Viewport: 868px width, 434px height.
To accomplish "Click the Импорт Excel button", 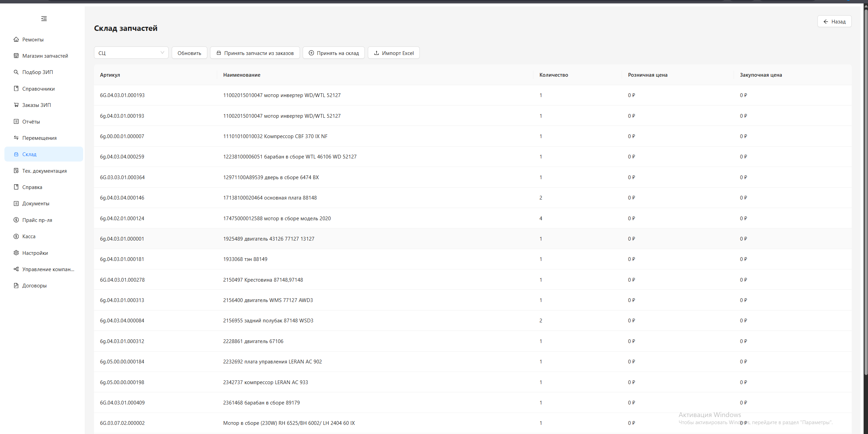I will pos(394,53).
